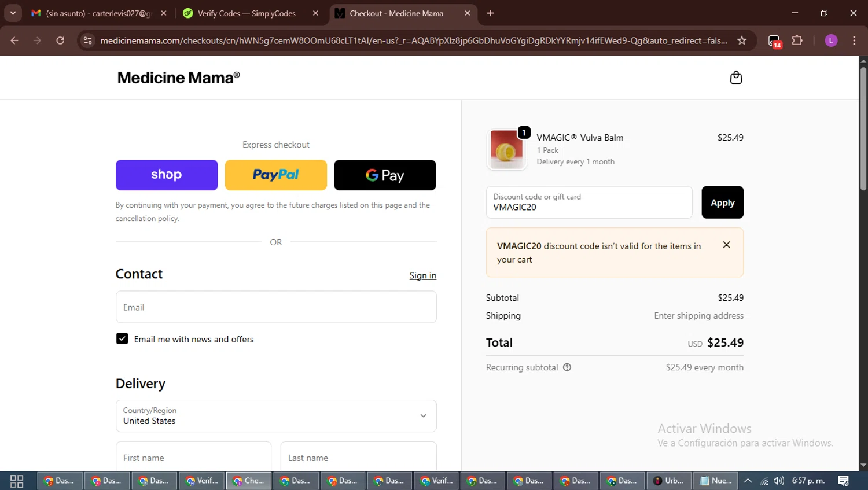Choose PayPal express checkout
Screen dimensions: 868x490
[276, 175]
